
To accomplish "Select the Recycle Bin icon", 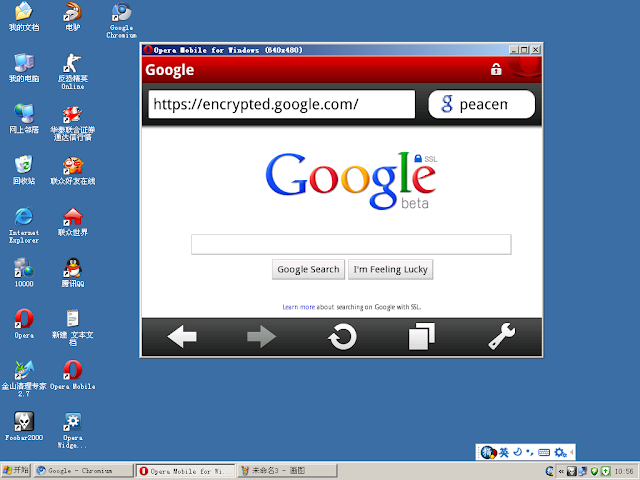I will click(24, 170).
